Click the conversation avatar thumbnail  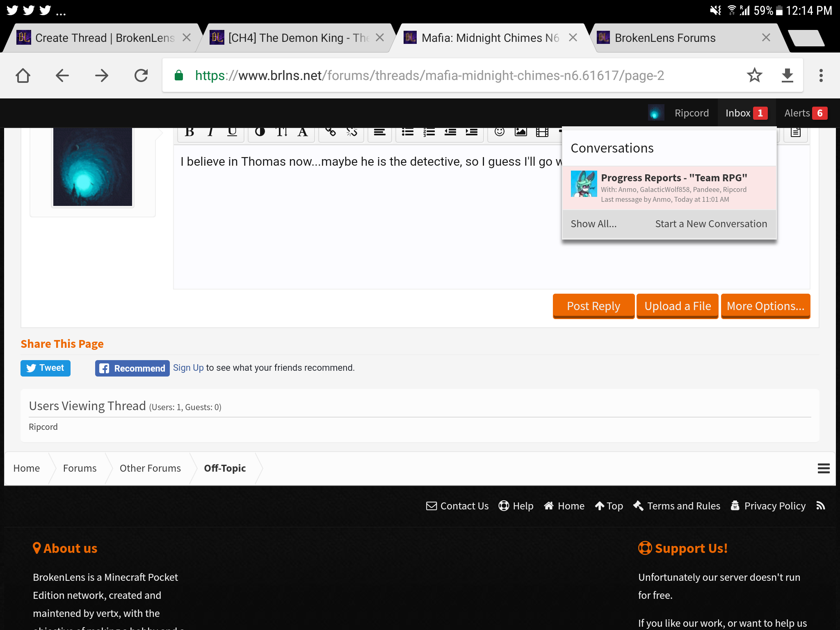tap(584, 184)
